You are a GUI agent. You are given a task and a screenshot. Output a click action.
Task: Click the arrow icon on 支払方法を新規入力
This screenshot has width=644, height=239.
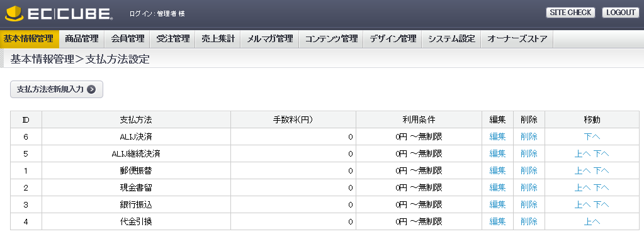pos(91,89)
